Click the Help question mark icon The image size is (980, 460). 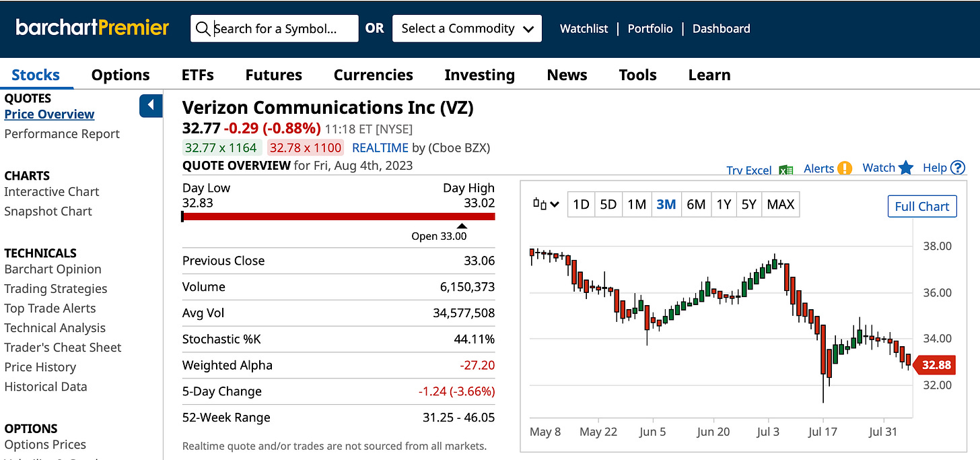tap(958, 168)
